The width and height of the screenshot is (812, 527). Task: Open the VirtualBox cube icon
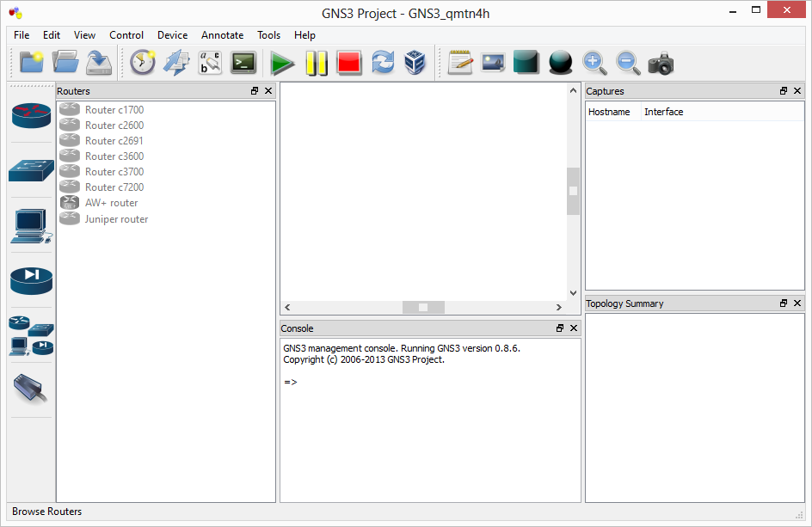[415, 63]
